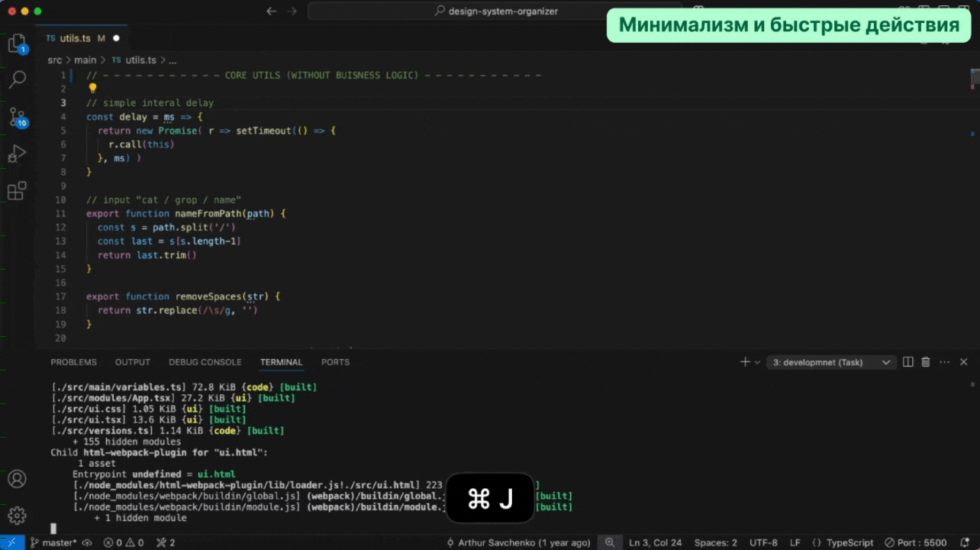Open the Extensions view
This screenshot has height=550, width=980.
[x=17, y=190]
